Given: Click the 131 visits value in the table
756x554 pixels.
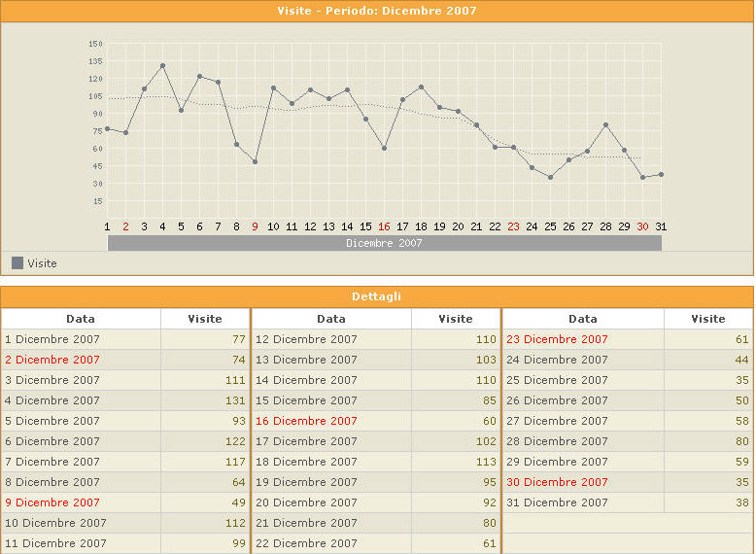Looking at the screenshot, I should pyautogui.click(x=235, y=400).
